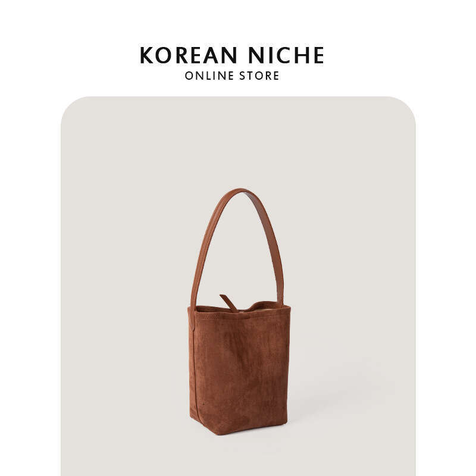Click the KOREAN NICHE brand title
This screenshot has height=476, width=476.
[232, 55]
